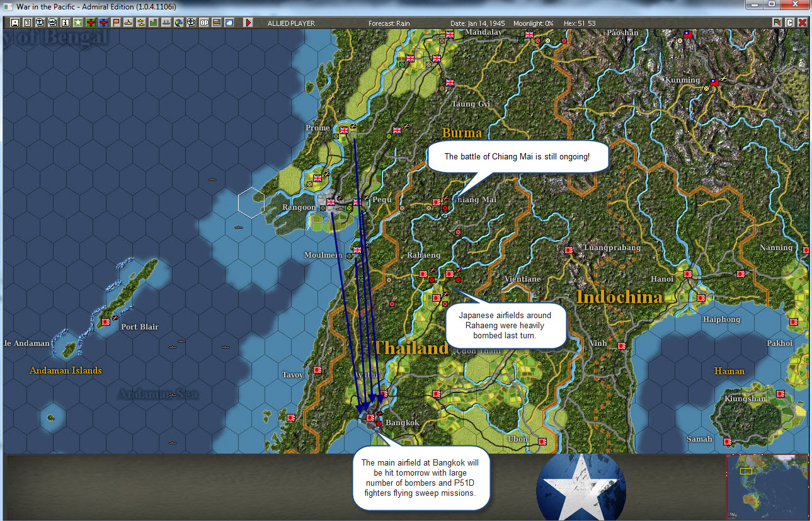Select Japanese base flag at Haiphong
Screen dimensions: 812x521
click(x=701, y=298)
